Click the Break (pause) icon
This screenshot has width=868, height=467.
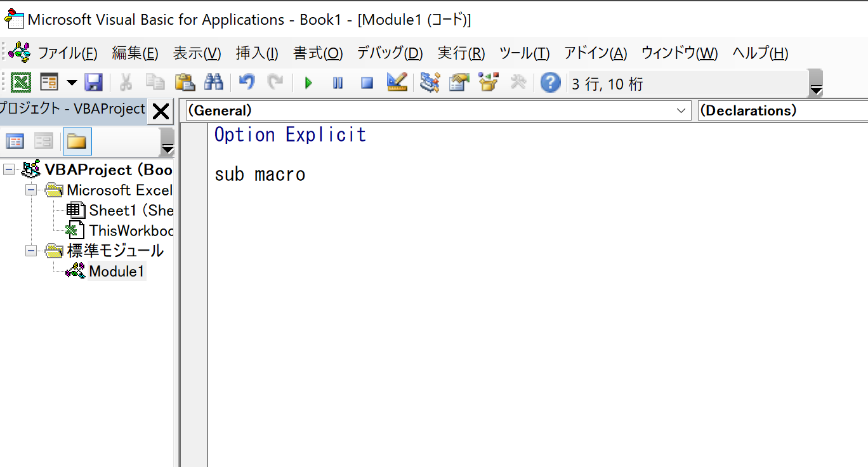coord(338,83)
